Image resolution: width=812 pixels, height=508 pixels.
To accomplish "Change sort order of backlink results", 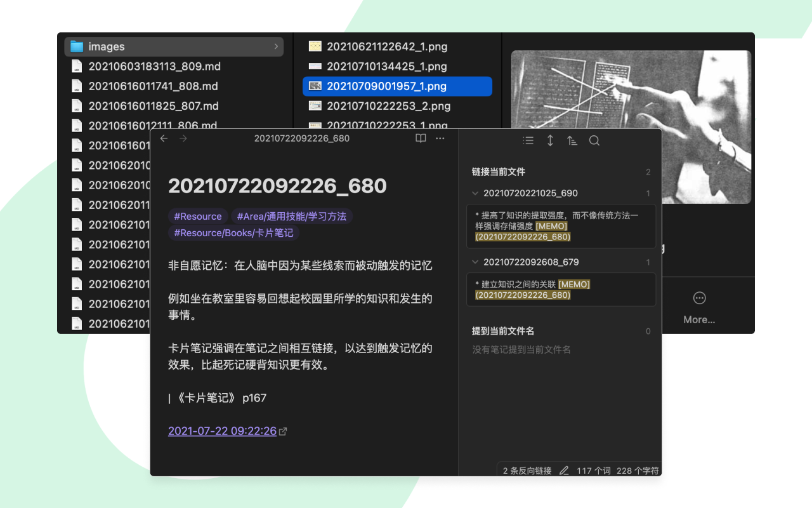I will click(x=572, y=140).
